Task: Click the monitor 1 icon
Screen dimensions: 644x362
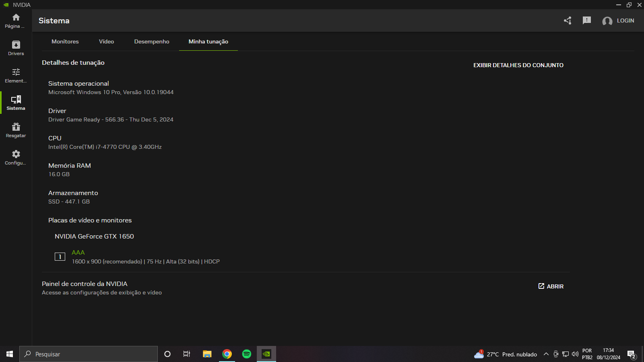Action: click(60, 257)
